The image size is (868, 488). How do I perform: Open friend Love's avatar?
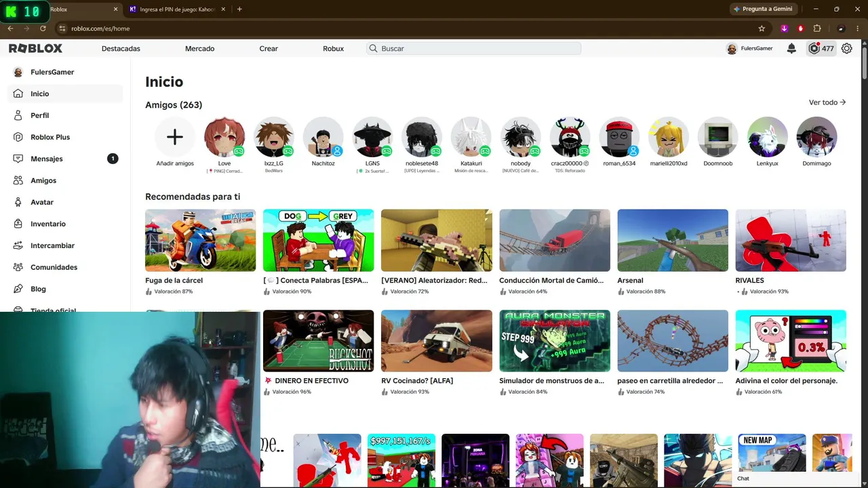click(x=224, y=137)
